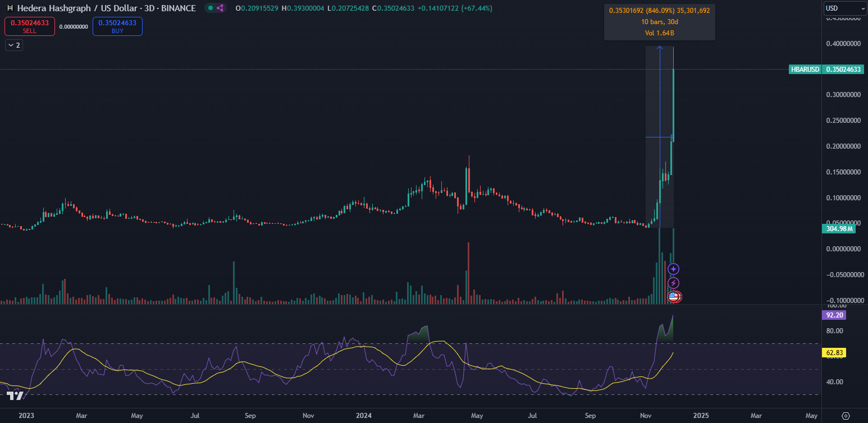Click the 304.98M volume label
Viewport: 868px width, 423px height.
click(x=838, y=228)
